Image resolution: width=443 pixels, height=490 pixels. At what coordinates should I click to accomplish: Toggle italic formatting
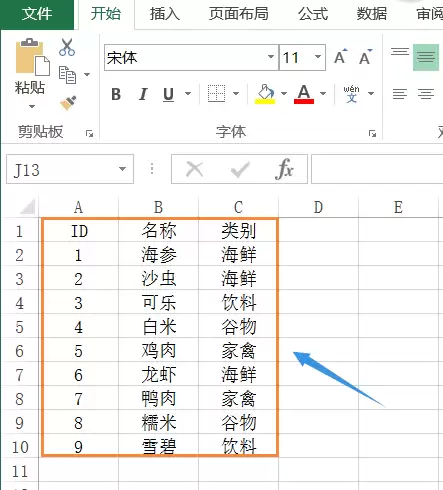(x=143, y=94)
